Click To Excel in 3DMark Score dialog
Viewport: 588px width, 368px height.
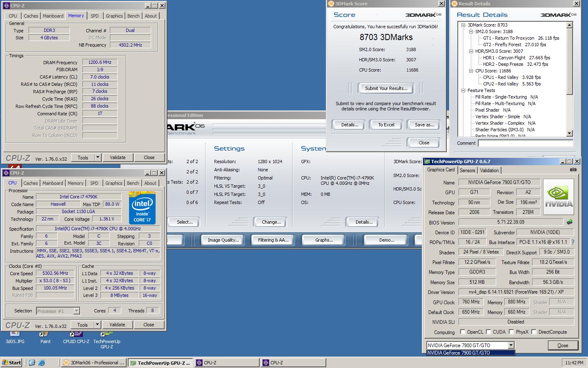tap(386, 125)
